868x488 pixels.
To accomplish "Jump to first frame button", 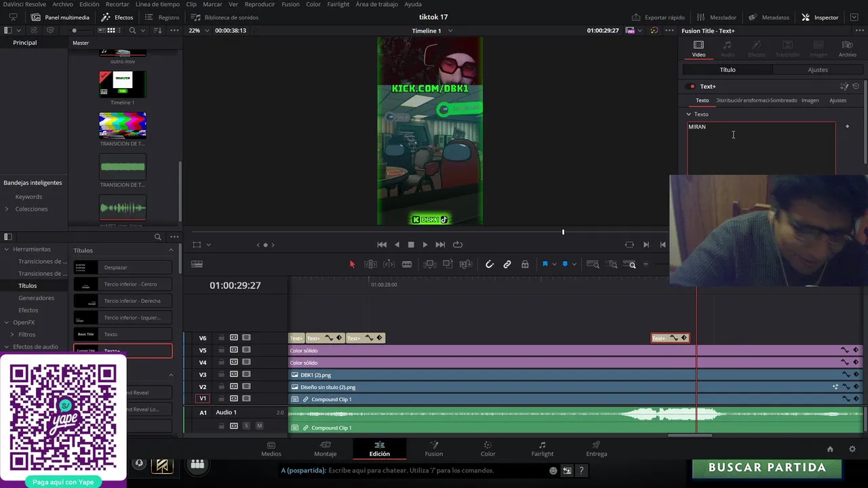I will coord(382,245).
